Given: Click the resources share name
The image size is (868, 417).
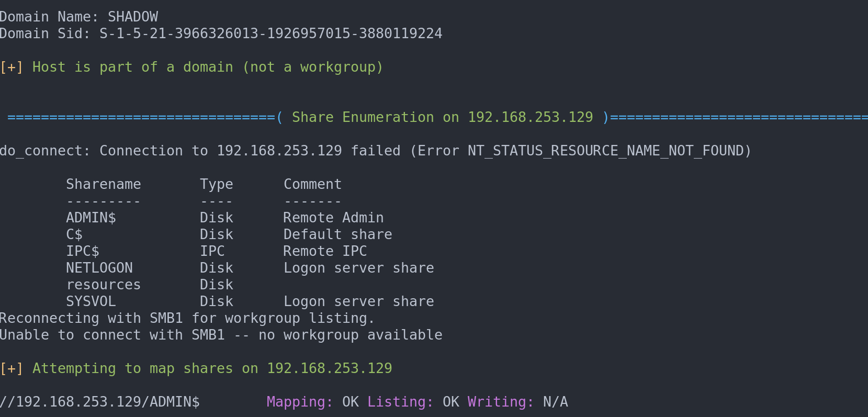Looking at the screenshot, I should point(103,285).
